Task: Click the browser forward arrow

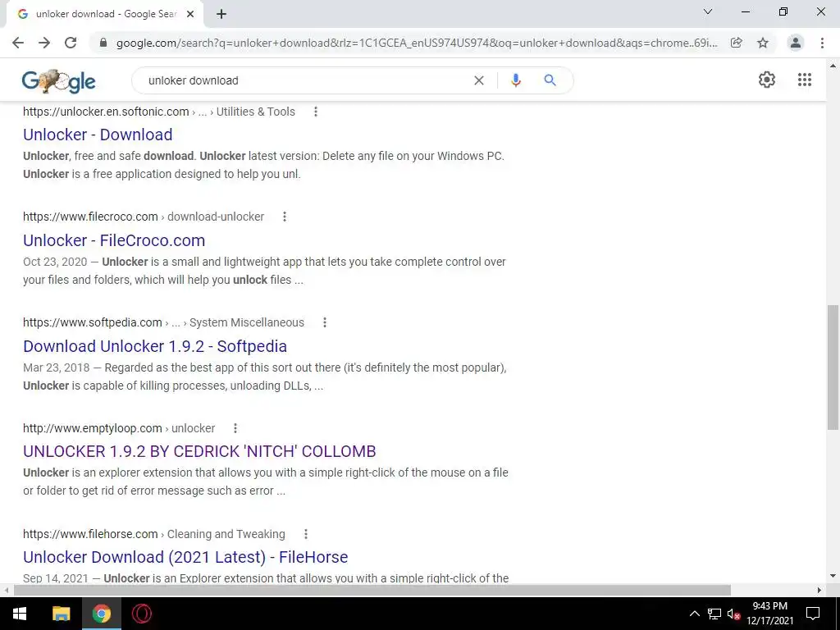Action: pos(44,43)
